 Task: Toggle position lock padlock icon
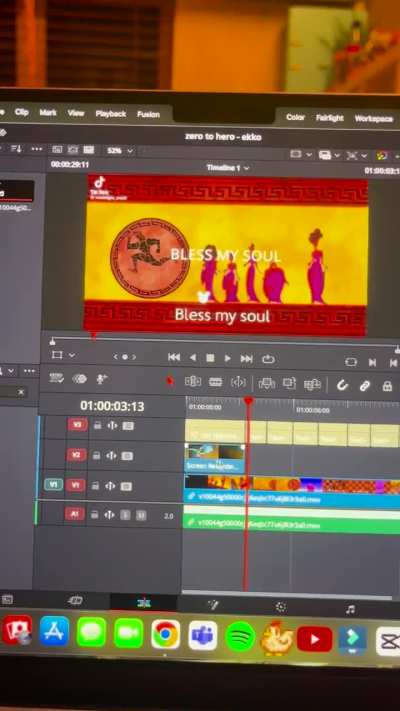pyautogui.click(x=387, y=386)
